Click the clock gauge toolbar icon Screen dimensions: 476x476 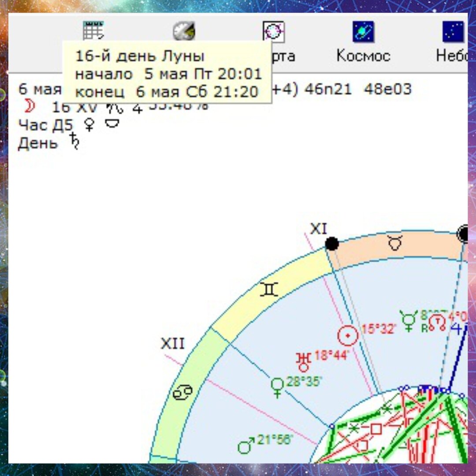[x=184, y=31]
